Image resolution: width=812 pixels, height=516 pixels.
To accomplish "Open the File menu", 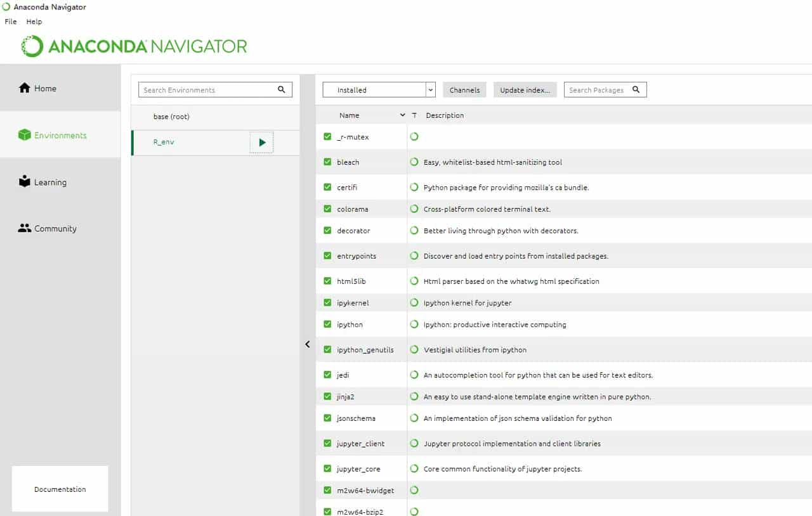I will coord(11,22).
